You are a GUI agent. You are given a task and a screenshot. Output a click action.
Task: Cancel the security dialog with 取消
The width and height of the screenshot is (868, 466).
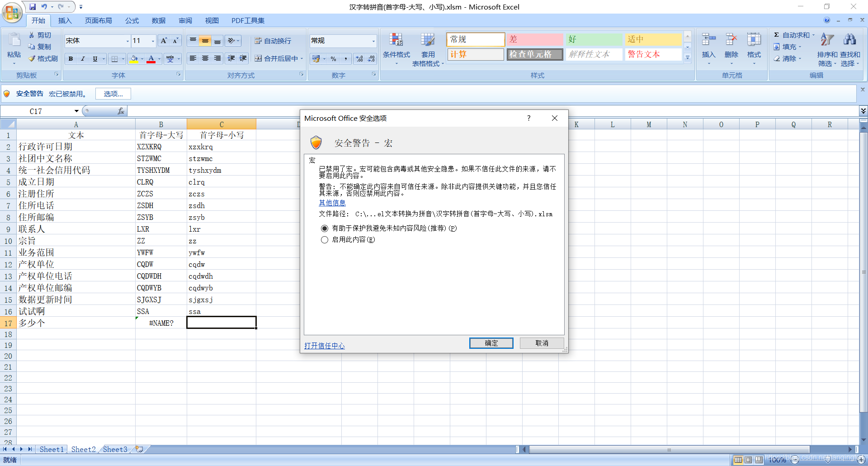point(542,343)
